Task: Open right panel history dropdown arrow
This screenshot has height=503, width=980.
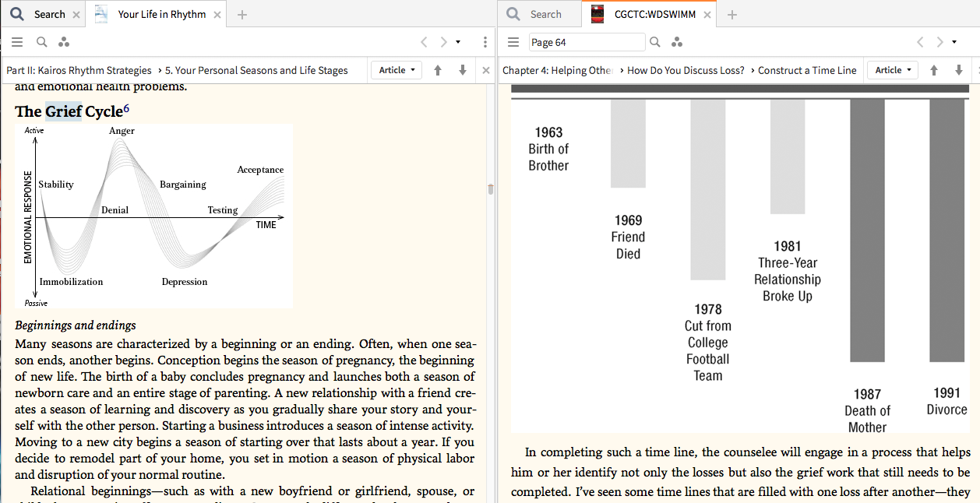Action: pos(954,42)
